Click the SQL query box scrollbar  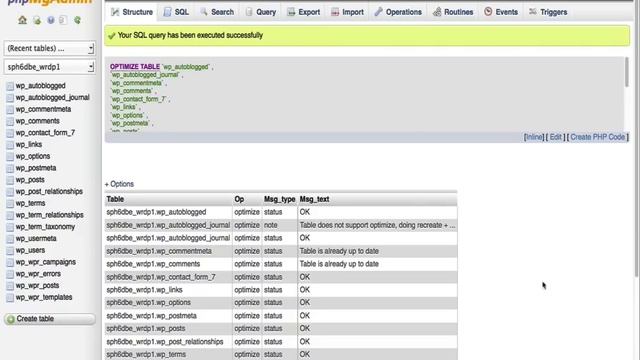click(x=627, y=73)
